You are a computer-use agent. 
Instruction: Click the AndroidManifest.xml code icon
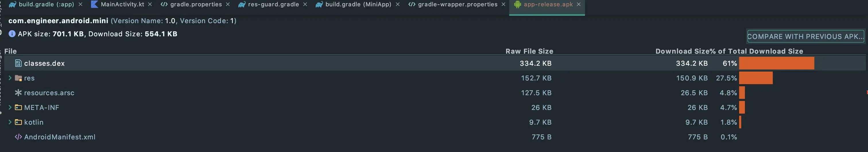pyautogui.click(x=18, y=137)
